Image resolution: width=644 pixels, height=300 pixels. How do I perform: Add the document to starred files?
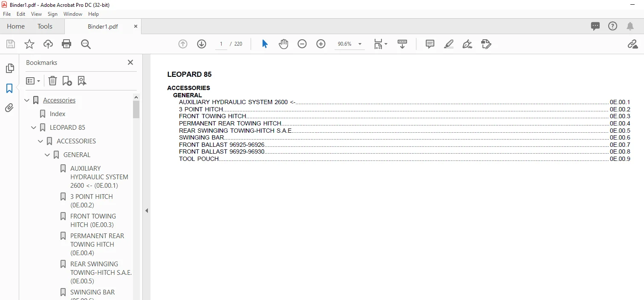(29, 44)
